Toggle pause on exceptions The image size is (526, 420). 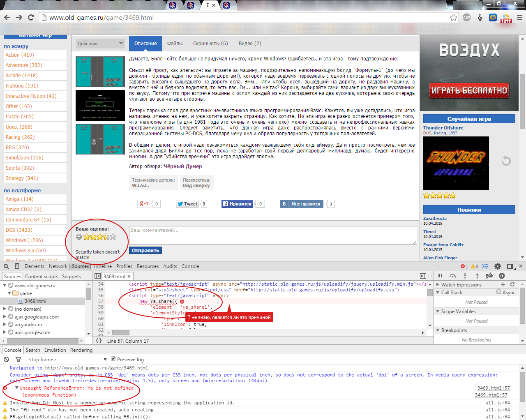(502, 276)
